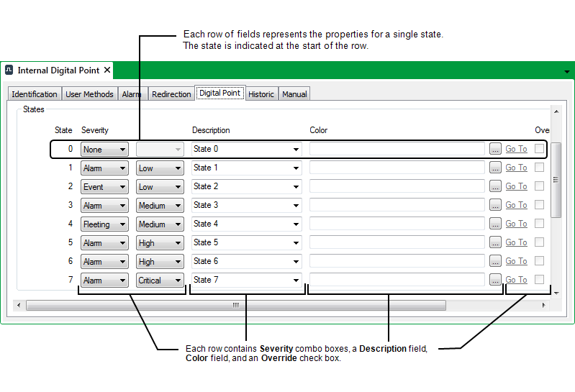The height and width of the screenshot is (392, 575).
Task: Click the State 3 color browse button
Action: [x=495, y=205]
